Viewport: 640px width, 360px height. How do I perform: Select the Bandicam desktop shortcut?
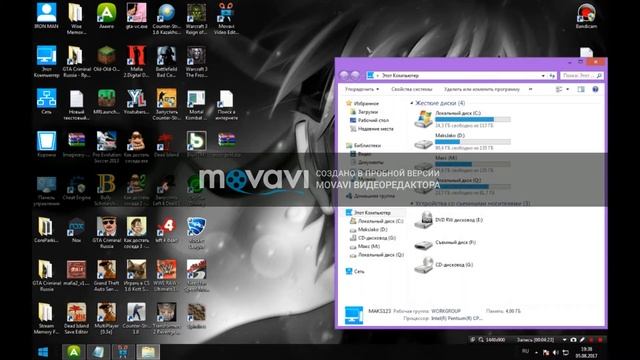click(586, 16)
